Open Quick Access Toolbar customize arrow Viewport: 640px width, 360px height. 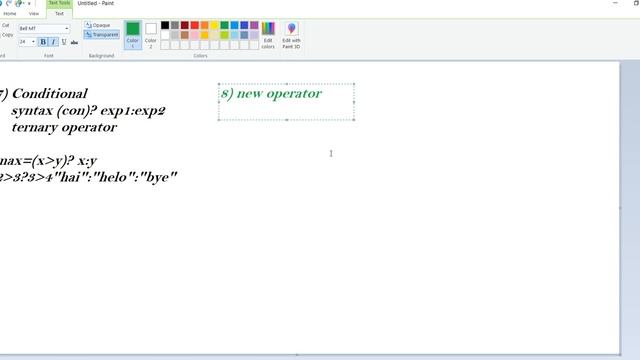tap(29, 4)
